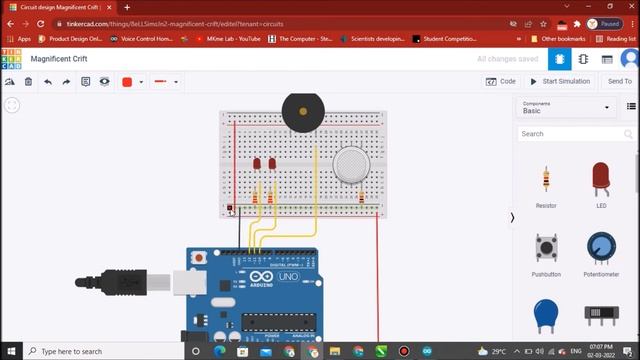The width and height of the screenshot is (640, 360).
Task: Bookmark this page with star icon
Action: [543, 24]
